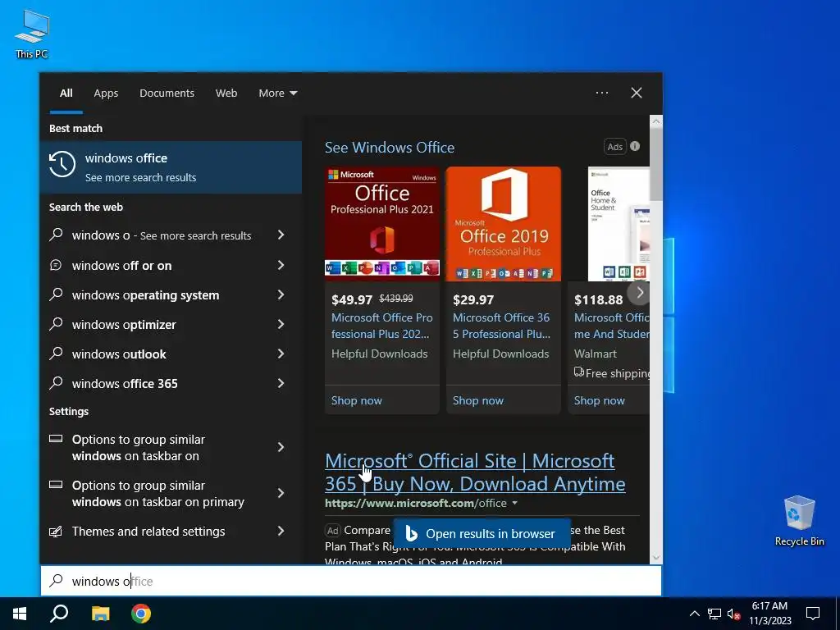Switch to the Documents tab
This screenshot has height=630, width=840.
167,94
